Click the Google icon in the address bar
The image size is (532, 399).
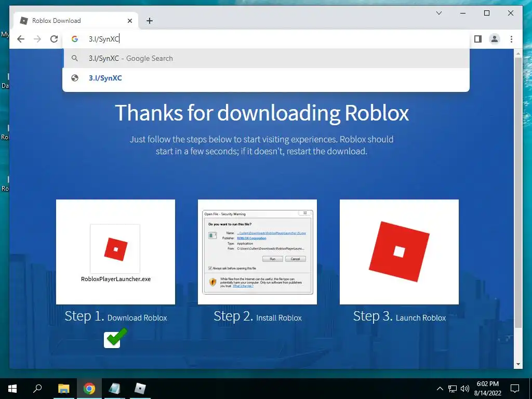pos(75,39)
